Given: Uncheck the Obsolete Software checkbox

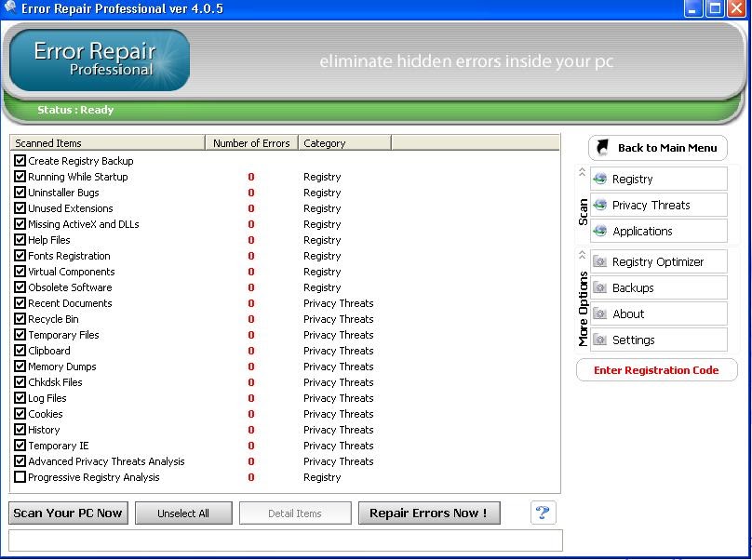Looking at the screenshot, I should (x=20, y=287).
